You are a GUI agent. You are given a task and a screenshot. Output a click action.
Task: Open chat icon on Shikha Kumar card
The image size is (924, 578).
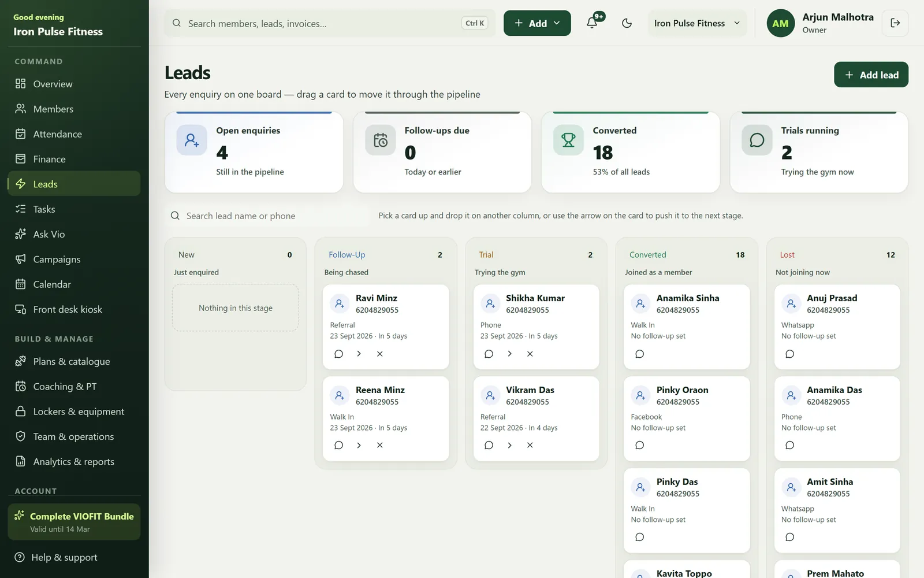(x=489, y=354)
